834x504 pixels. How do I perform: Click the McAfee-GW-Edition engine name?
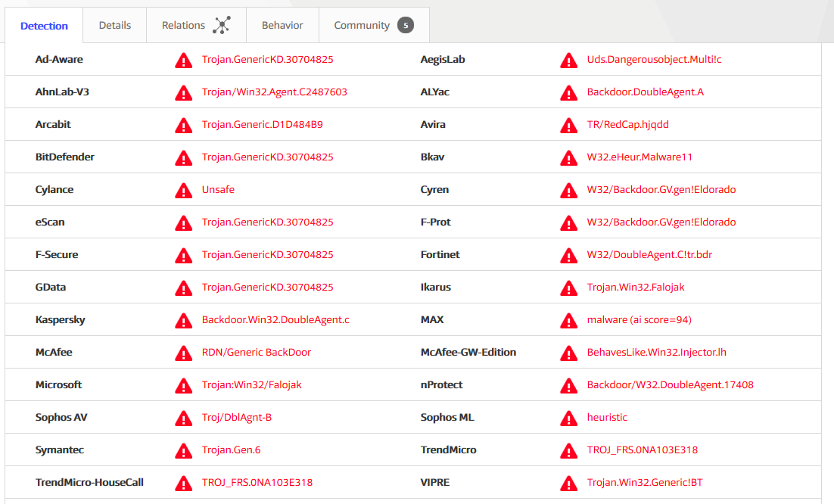468,353
